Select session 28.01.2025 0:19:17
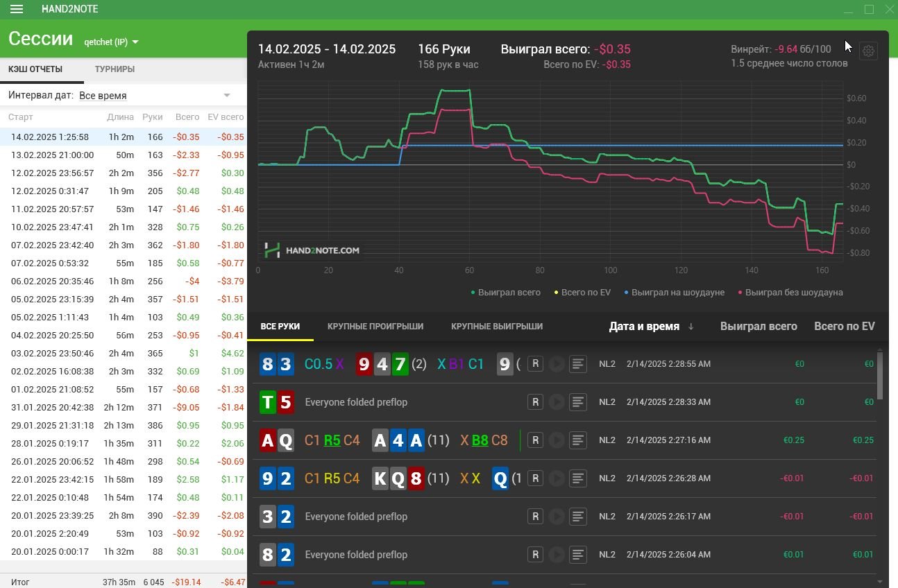 point(124,444)
